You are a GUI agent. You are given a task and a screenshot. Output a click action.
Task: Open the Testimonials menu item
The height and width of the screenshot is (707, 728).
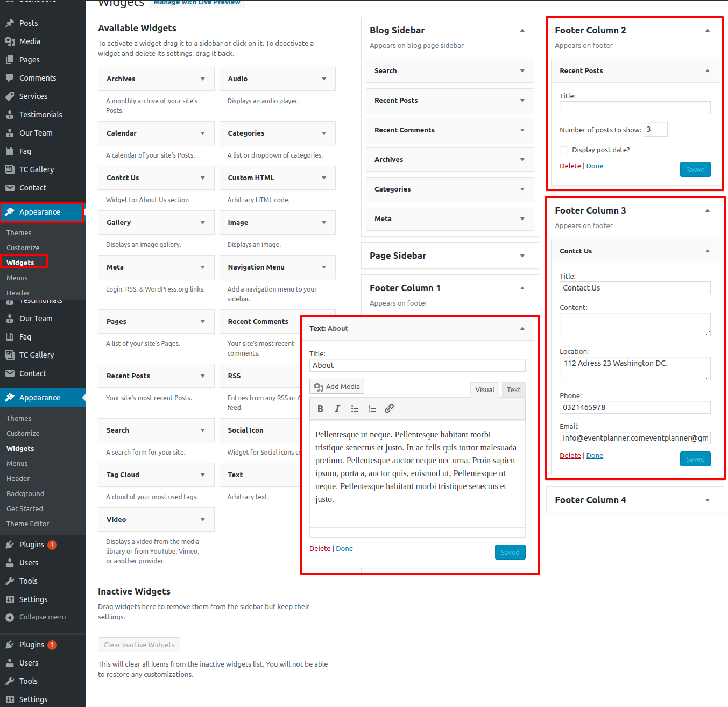[x=40, y=115]
